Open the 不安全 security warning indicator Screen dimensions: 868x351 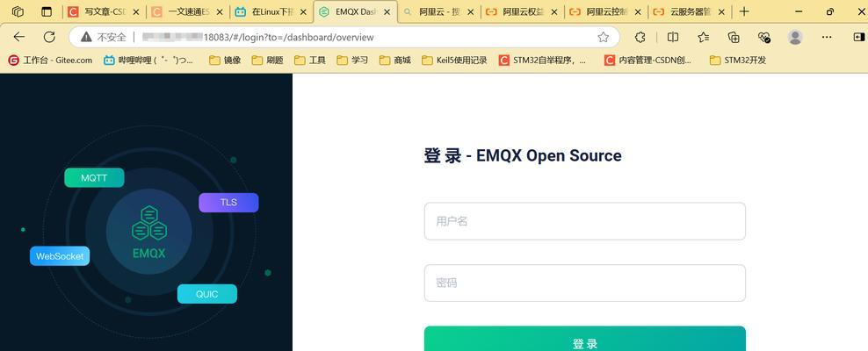pyautogui.click(x=103, y=37)
